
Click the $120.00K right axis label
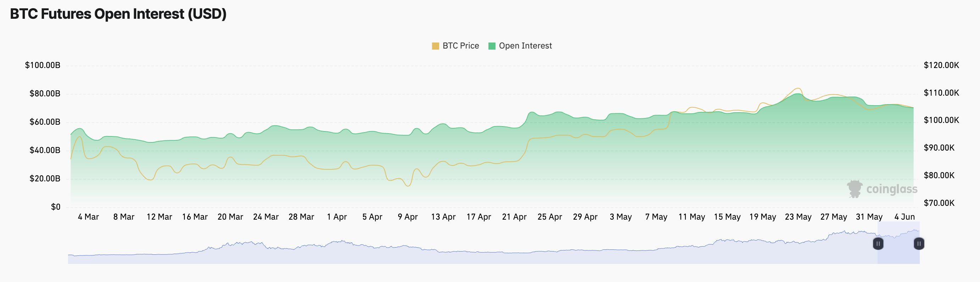(x=941, y=66)
